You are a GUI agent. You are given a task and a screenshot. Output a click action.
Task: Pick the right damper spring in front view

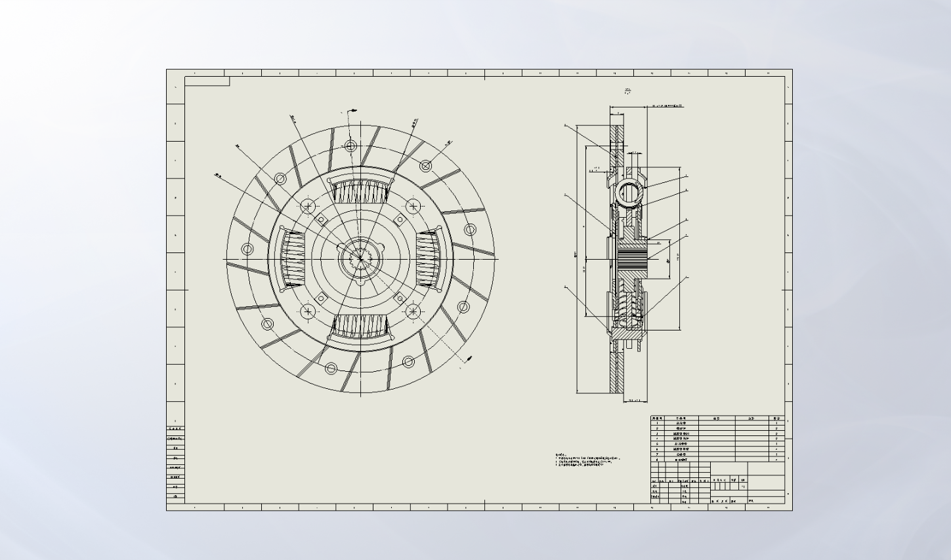tap(428, 259)
